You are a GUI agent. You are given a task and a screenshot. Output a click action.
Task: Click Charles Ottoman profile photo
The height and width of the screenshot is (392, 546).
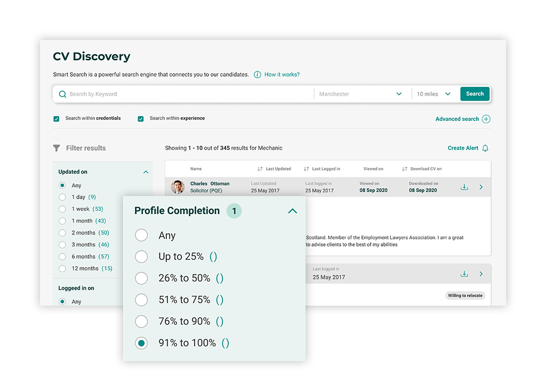pos(178,187)
